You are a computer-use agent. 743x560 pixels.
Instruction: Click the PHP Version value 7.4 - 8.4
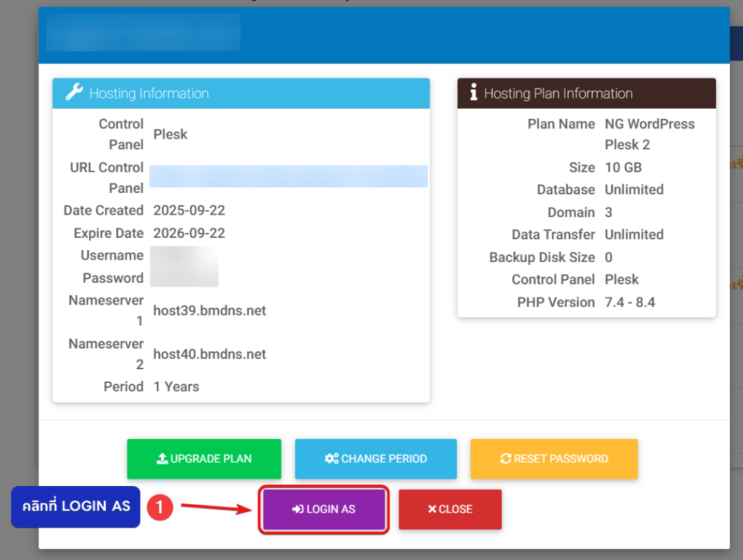pos(630,302)
